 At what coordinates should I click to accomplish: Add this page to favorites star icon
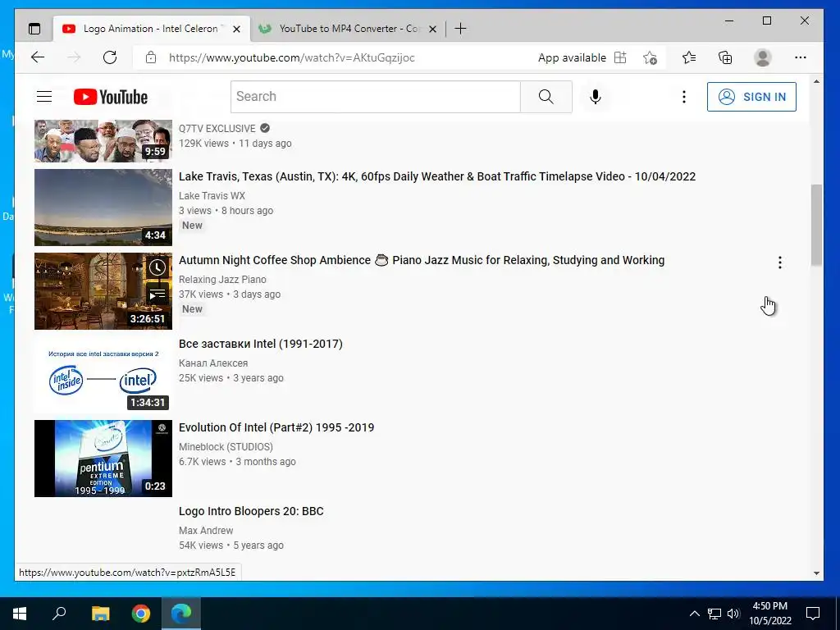click(x=650, y=57)
